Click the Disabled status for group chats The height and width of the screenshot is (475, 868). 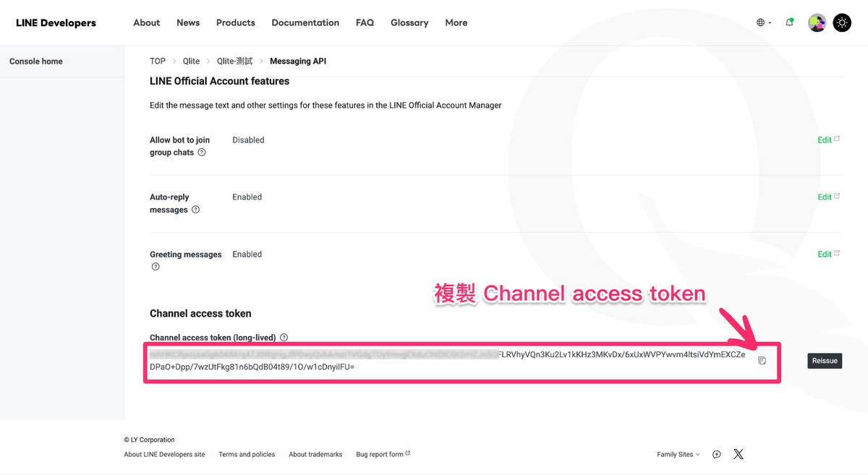248,140
